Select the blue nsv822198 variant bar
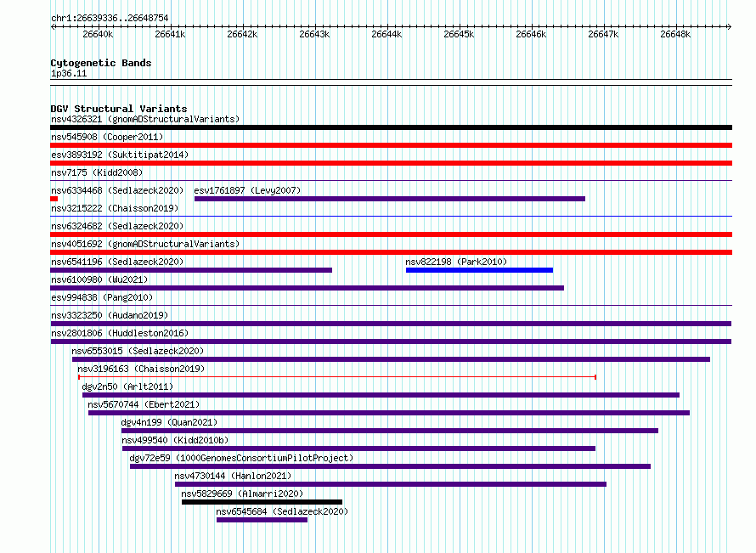Screen dimensions: 756x553 [x=479, y=270]
